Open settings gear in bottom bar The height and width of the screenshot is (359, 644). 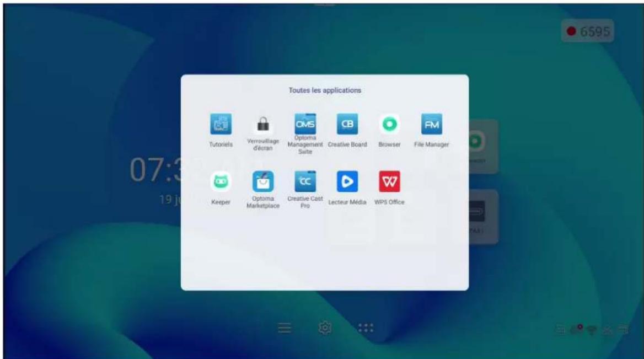point(325,328)
